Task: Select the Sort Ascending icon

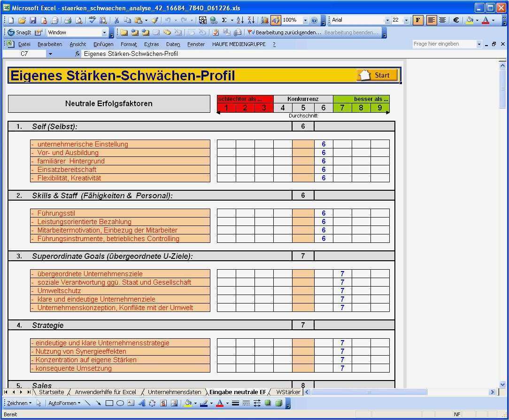Action: pos(240,20)
